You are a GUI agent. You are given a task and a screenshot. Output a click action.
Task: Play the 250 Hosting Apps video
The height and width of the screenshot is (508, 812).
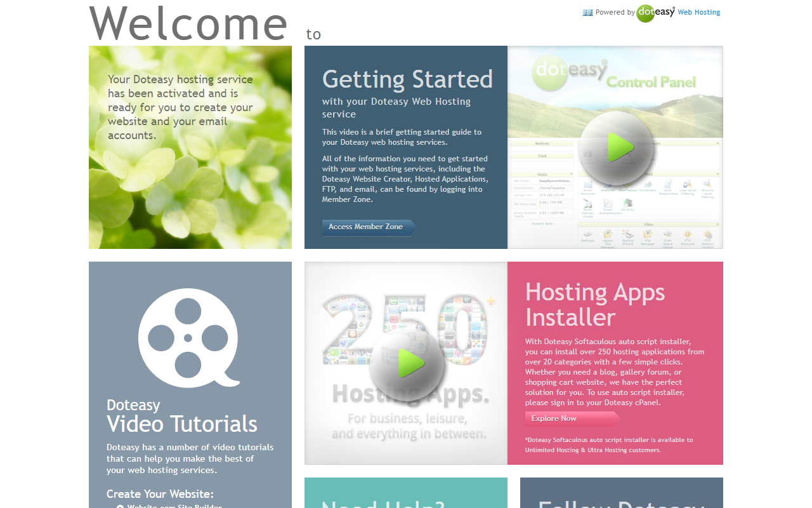click(x=407, y=364)
